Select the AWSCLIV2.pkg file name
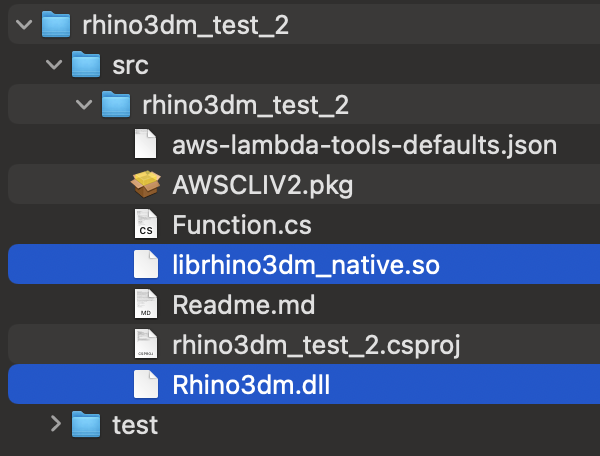Viewport: 600px width, 456px height. 262,185
